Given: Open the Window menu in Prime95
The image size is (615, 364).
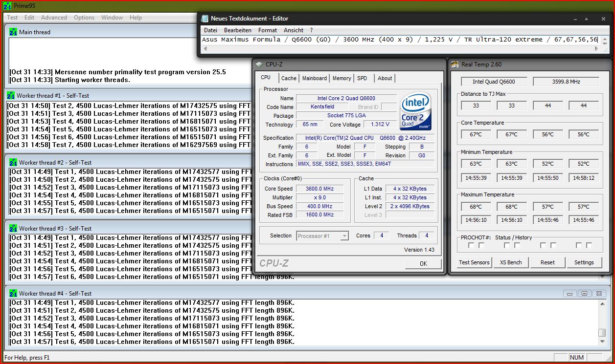Looking at the screenshot, I should pyautogui.click(x=112, y=18).
